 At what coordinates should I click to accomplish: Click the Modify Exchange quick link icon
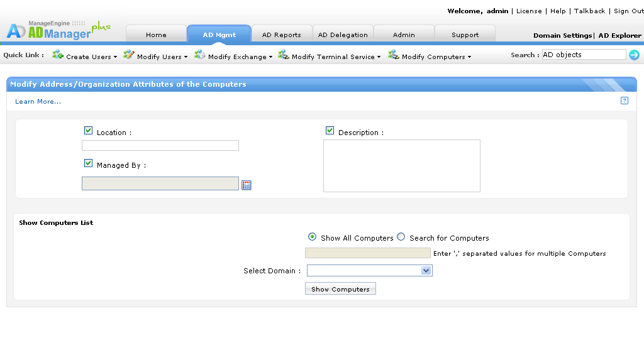pos(200,55)
